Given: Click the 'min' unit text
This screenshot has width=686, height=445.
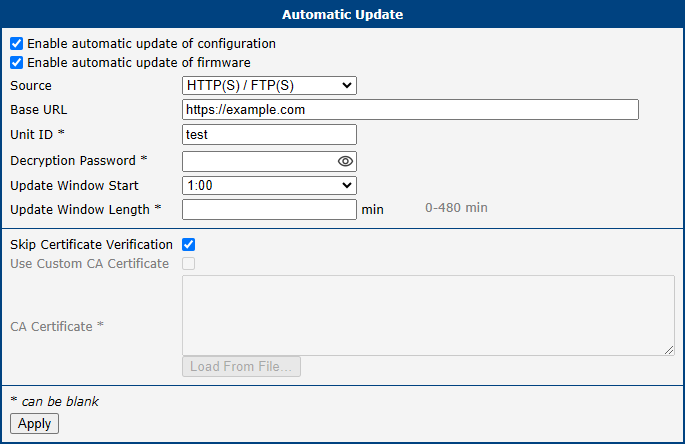Looking at the screenshot, I should tap(372, 210).
